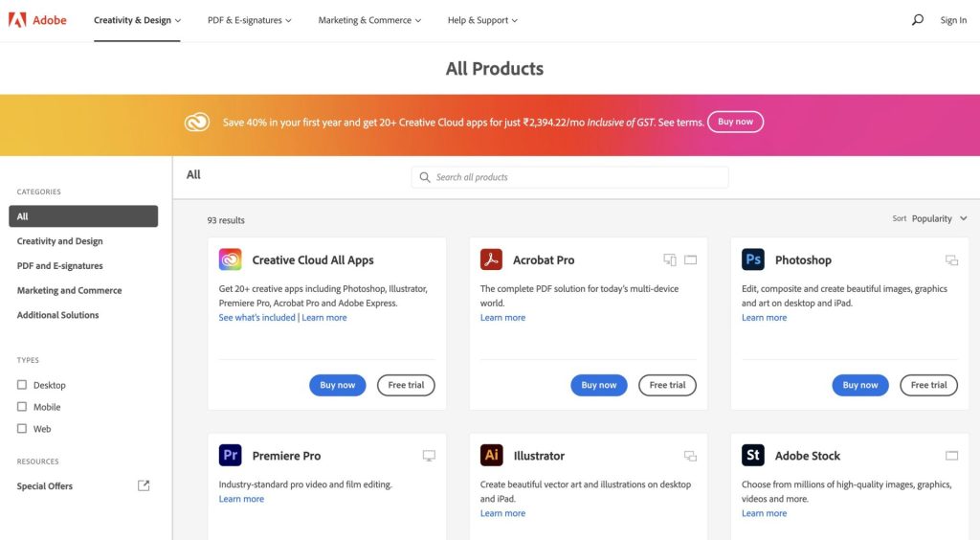
Task: Expand the Creativity & Design menu
Action: pyautogui.click(x=137, y=20)
